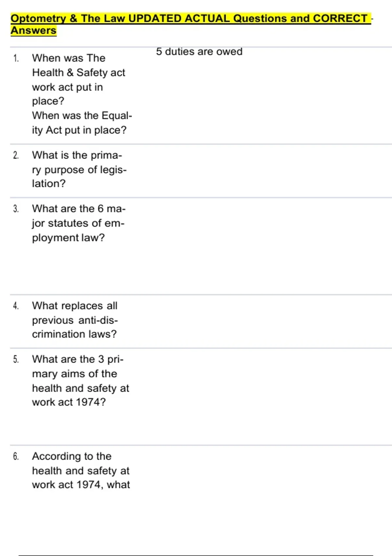
Task: Click the highlighted word "Answers"
Action: [33, 30]
